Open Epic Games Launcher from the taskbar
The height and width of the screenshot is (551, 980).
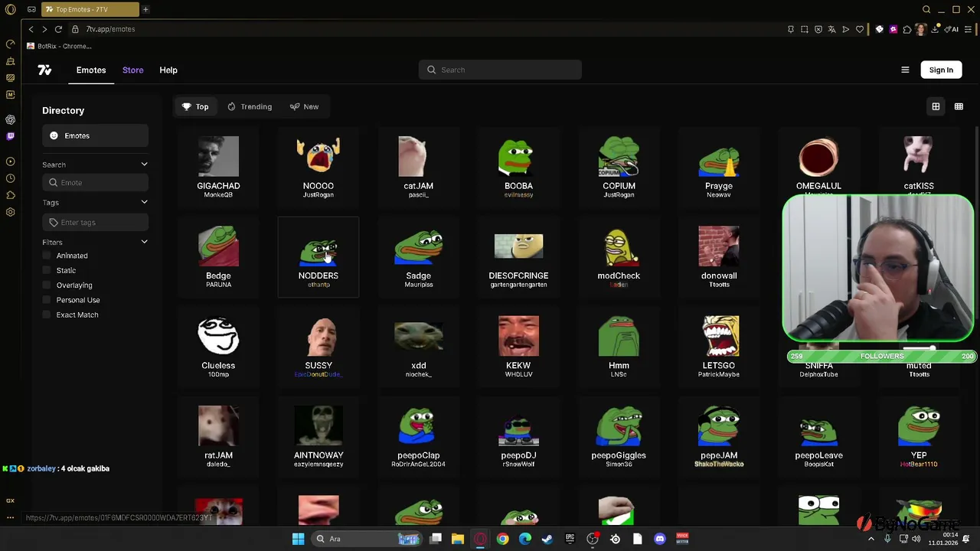point(570,539)
